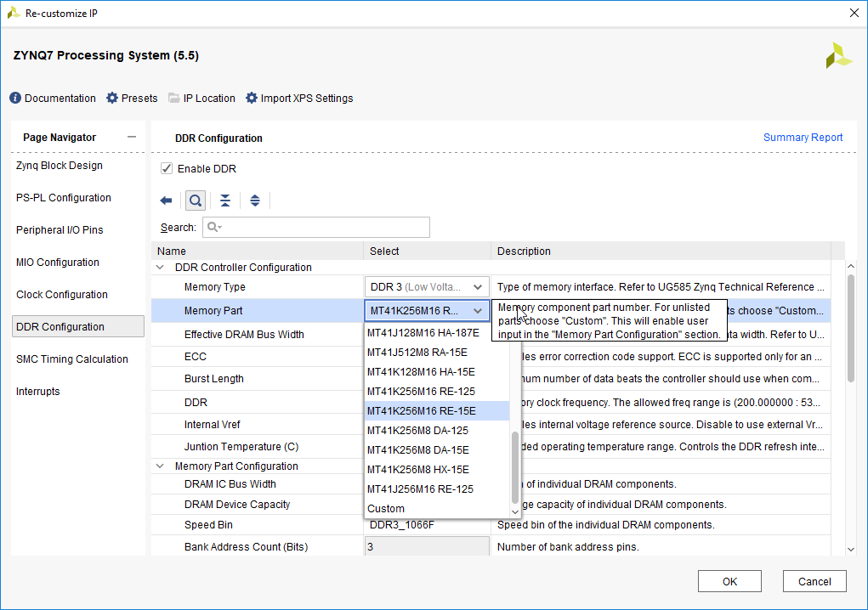Click Import XPS Settings
This screenshot has width=868, height=610.
pyautogui.click(x=299, y=98)
